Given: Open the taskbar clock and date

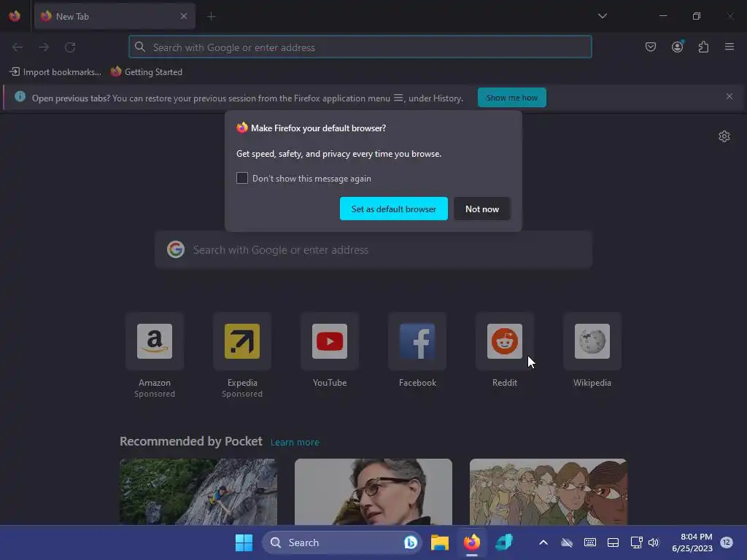Looking at the screenshot, I should tap(692, 542).
